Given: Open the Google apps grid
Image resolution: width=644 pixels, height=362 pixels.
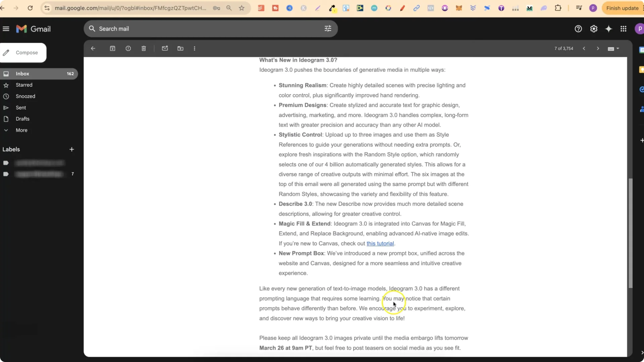Looking at the screenshot, I should [624, 29].
